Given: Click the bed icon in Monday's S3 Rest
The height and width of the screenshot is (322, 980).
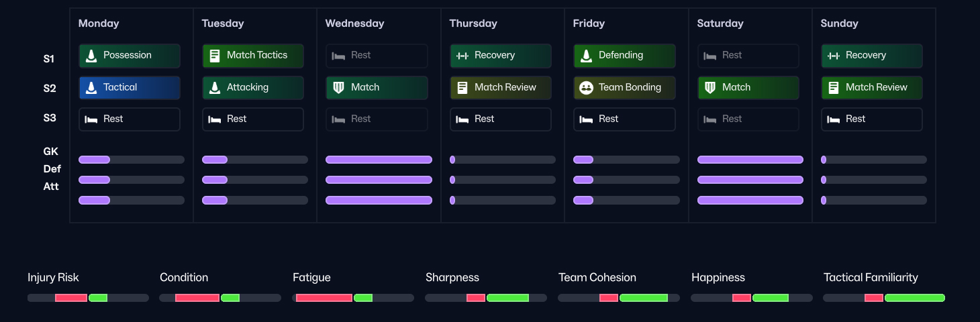Looking at the screenshot, I should pyautogui.click(x=91, y=119).
